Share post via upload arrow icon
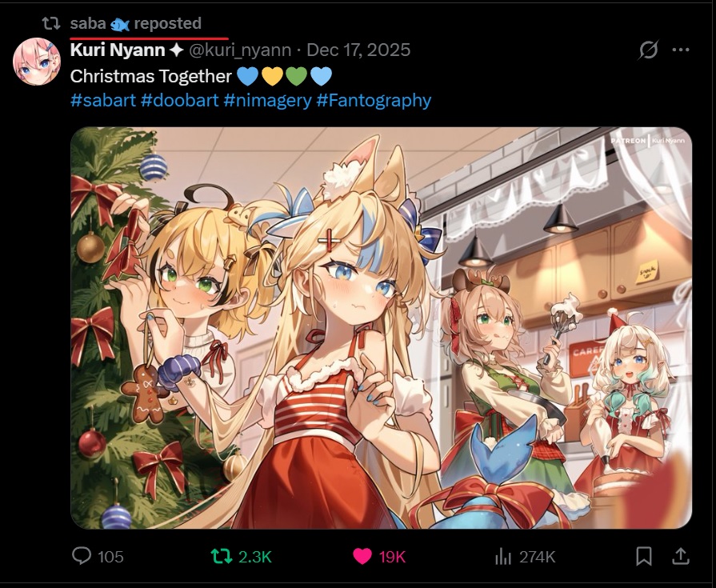This screenshot has width=716, height=588. 680,556
